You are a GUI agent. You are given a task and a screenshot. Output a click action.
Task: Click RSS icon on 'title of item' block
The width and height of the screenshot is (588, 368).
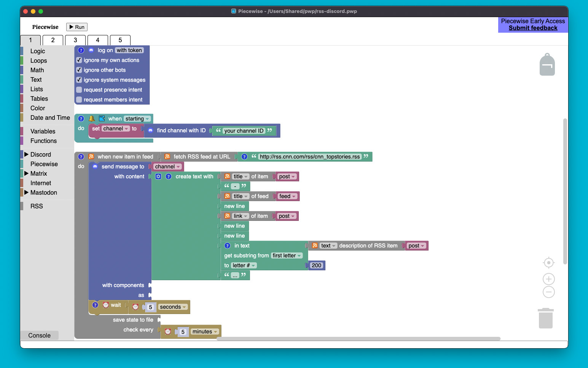tap(227, 176)
